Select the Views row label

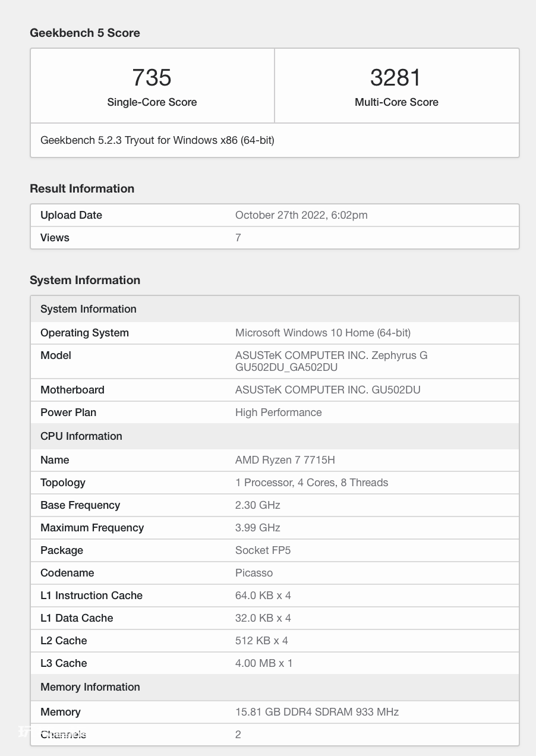tap(55, 238)
